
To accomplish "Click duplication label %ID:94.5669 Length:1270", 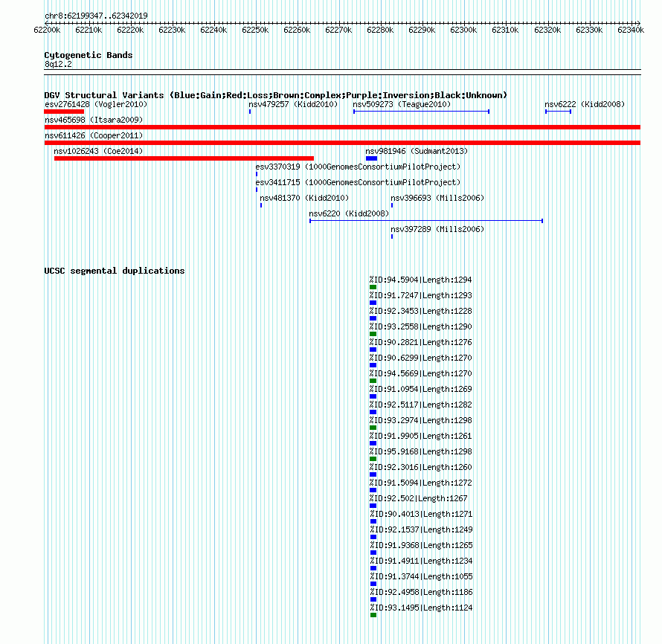I will tap(420, 373).
